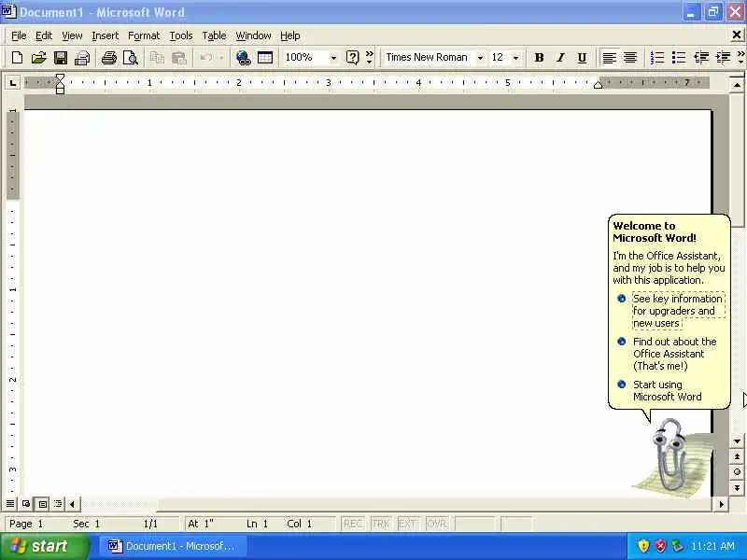Screen dimensions: 747x560
Task: Close the document with the menu bar X
Action: pos(737,35)
